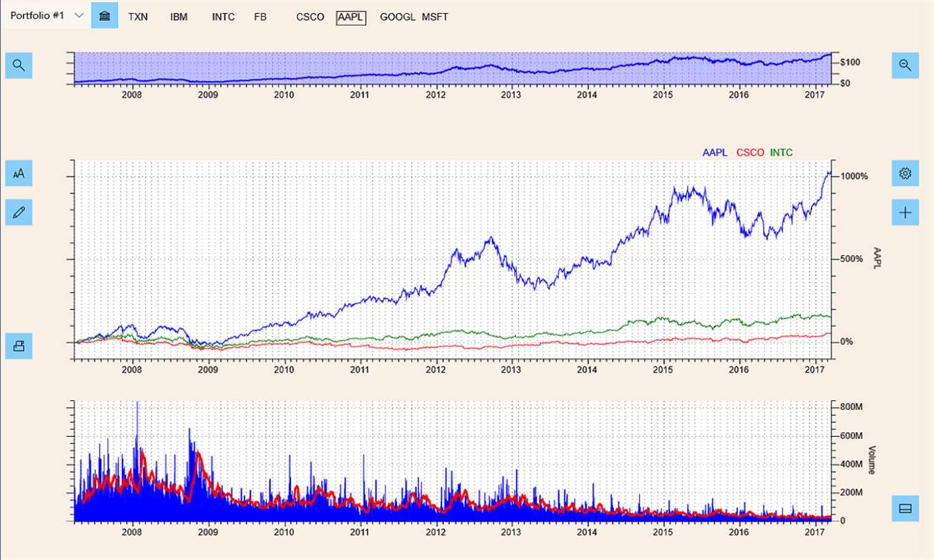Click the plus add icon
This screenshot has width=934, height=560.
(x=905, y=212)
